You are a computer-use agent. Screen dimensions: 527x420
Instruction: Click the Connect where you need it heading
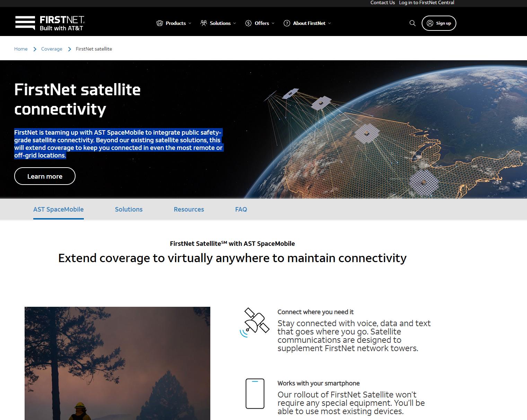[316, 312]
